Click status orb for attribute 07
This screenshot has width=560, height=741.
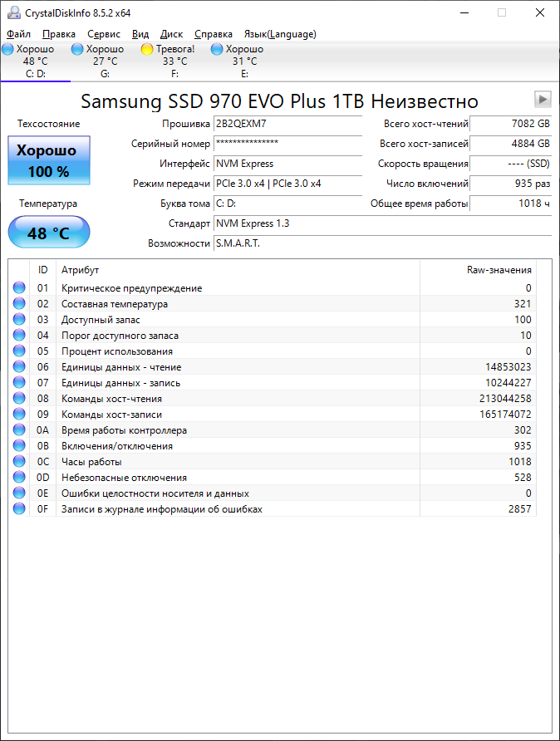[19, 382]
